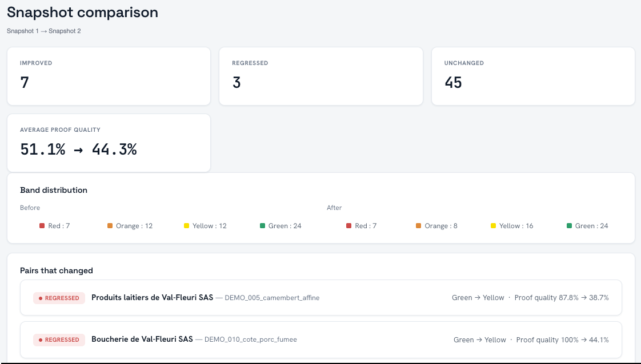This screenshot has height=364, width=641.
Task: Click the 51.1% → 44.3% value
Action: click(78, 149)
